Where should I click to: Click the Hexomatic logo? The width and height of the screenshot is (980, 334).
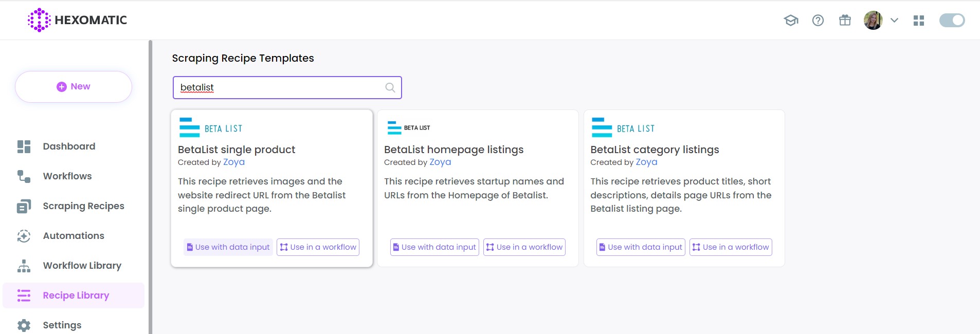tap(76, 20)
